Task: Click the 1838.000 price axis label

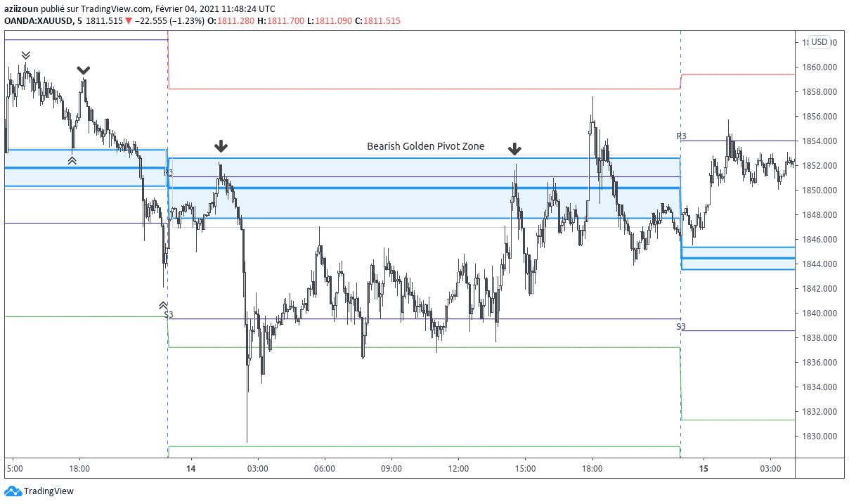Action: coord(819,338)
